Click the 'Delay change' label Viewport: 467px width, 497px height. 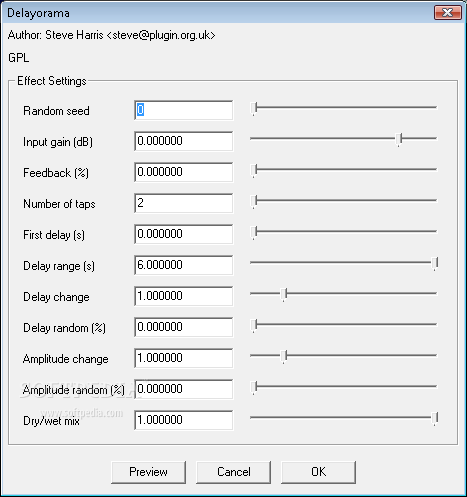pos(56,297)
